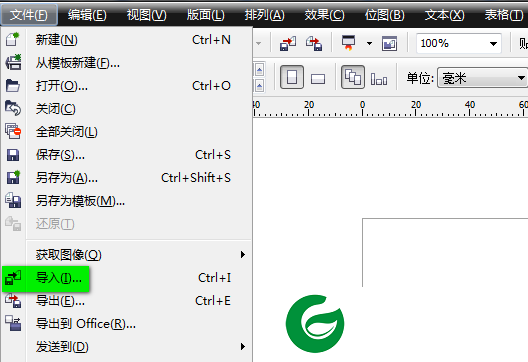Click the template icon beside 从模板新建

13,62
